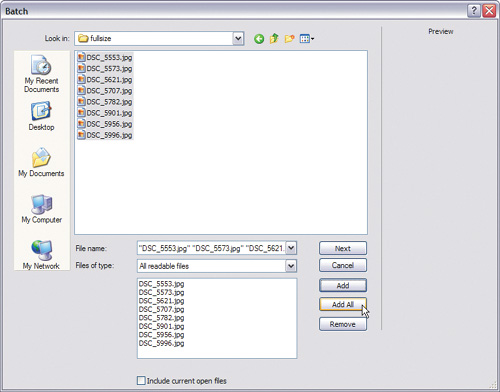Select DSC_5621.jpg in the added files list
The width and height of the screenshot is (500, 392).
[161, 301]
